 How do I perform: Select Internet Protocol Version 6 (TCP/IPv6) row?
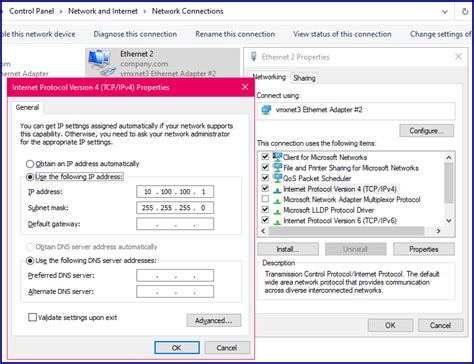coord(340,220)
